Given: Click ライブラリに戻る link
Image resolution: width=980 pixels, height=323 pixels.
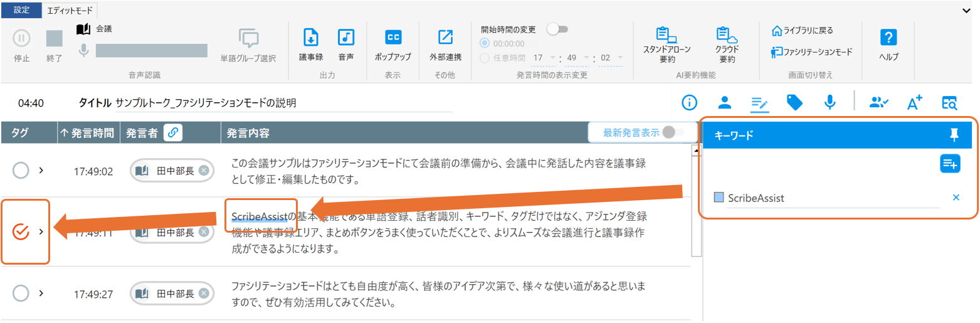Looking at the screenshot, I should (802, 30).
